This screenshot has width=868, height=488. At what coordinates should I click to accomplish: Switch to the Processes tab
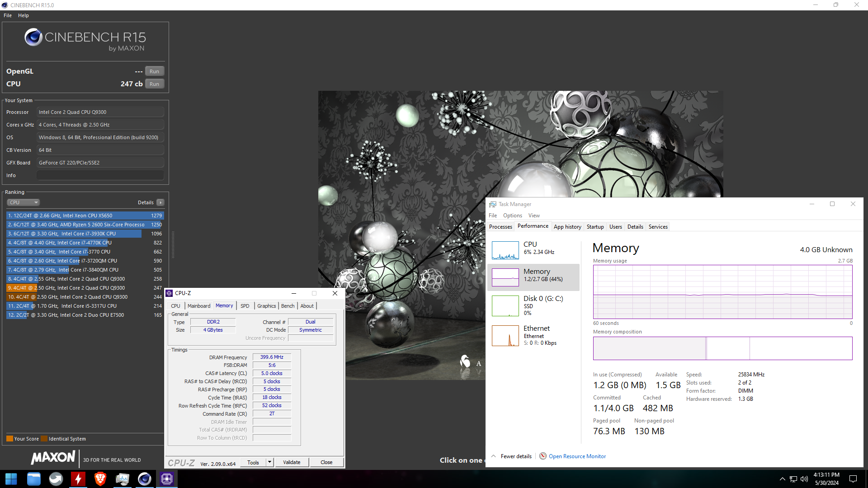click(500, 227)
